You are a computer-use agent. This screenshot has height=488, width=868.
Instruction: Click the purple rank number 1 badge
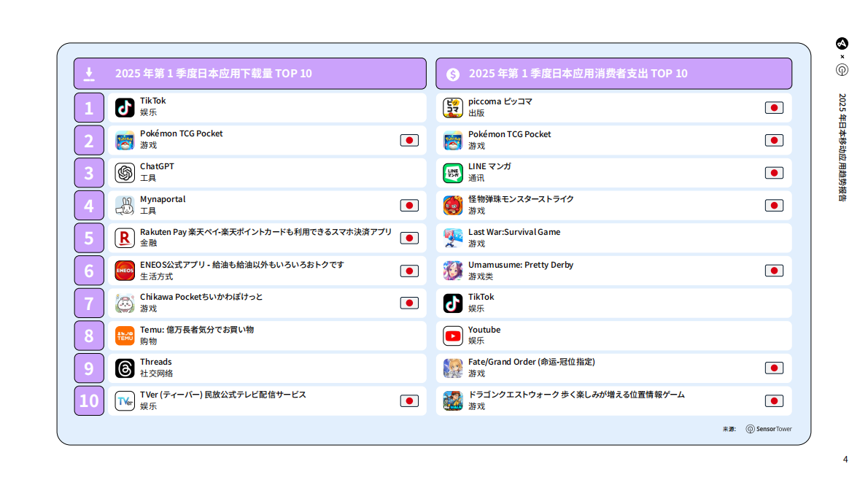click(x=89, y=108)
